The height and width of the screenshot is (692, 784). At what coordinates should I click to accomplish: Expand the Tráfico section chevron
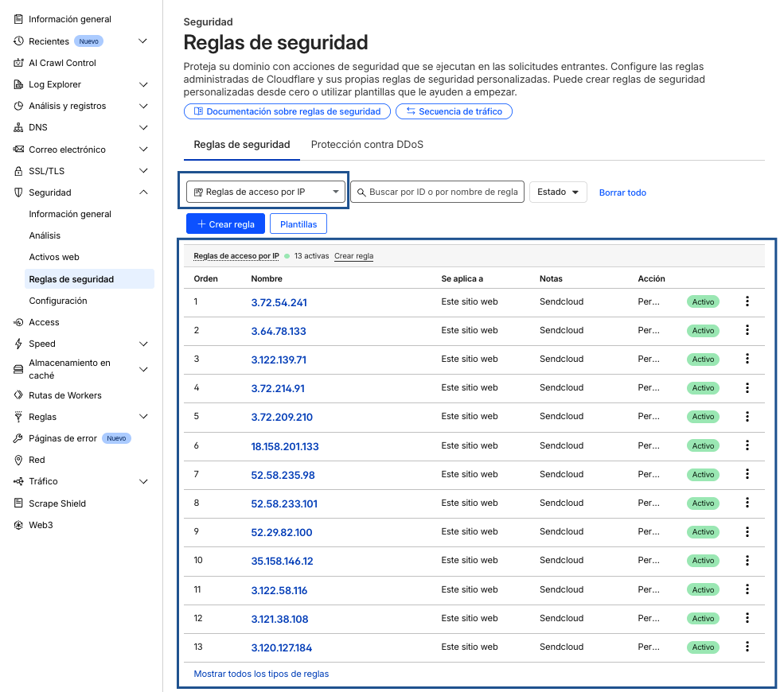click(143, 481)
